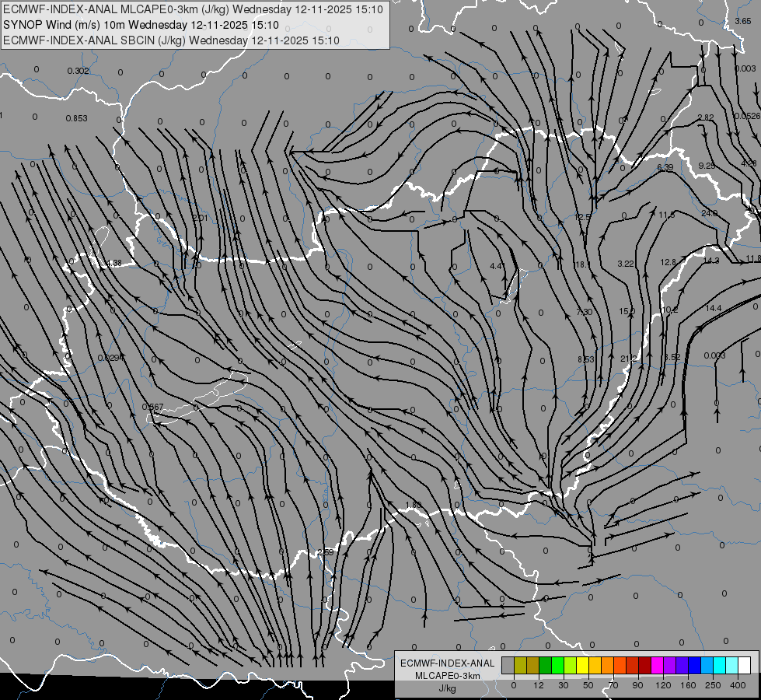Click map value 2.82

click(x=706, y=117)
